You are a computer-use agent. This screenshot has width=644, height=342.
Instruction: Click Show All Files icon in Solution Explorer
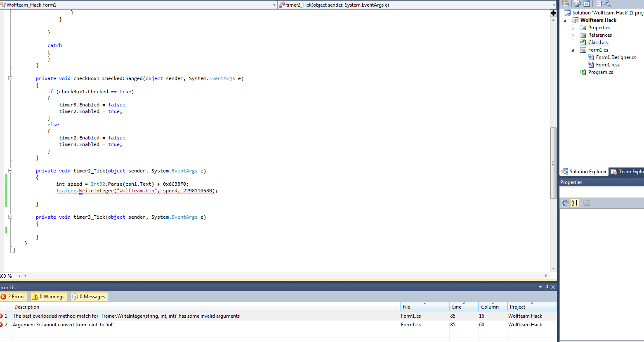[578, 3]
